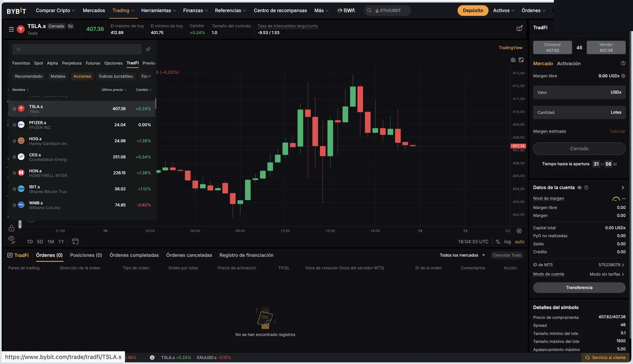This screenshot has height=364, width=633.
Task: Click the Valor USDx input field
Action: click(579, 92)
